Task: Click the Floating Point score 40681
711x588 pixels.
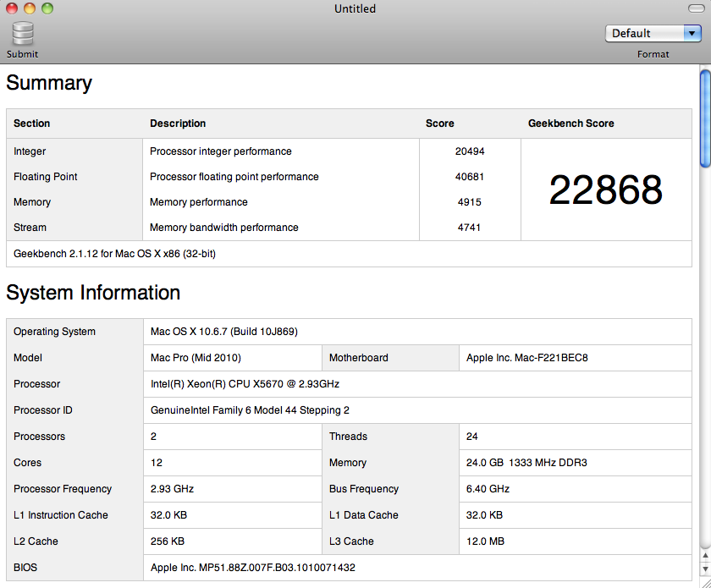Action: (x=470, y=177)
